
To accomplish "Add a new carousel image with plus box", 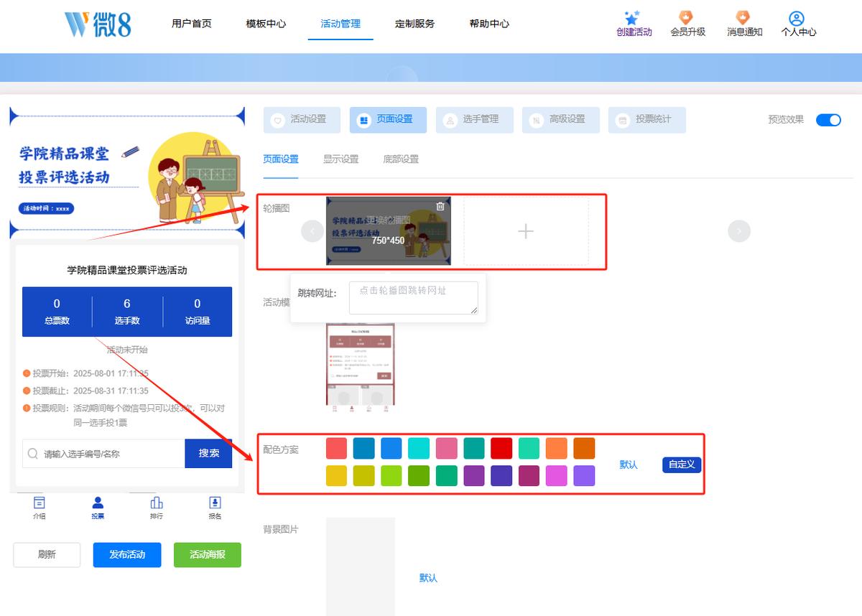I will [x=526, y=231].
